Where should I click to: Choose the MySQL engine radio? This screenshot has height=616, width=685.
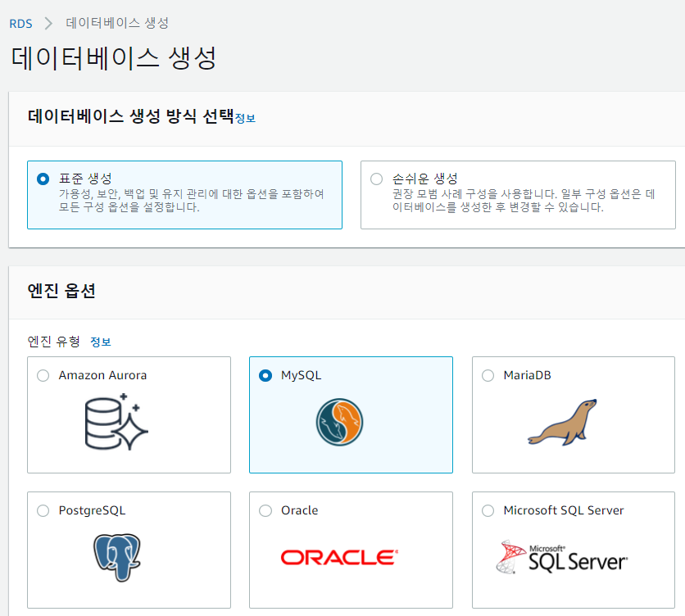[x=265, y=376]
